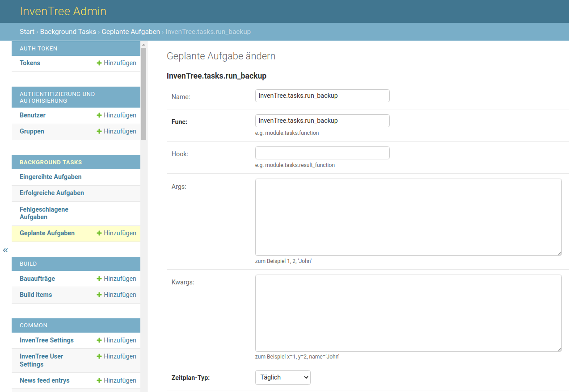Click the InvenTree Admin site title
This screenshot has height=392, width=569.
tap(63, 11)
